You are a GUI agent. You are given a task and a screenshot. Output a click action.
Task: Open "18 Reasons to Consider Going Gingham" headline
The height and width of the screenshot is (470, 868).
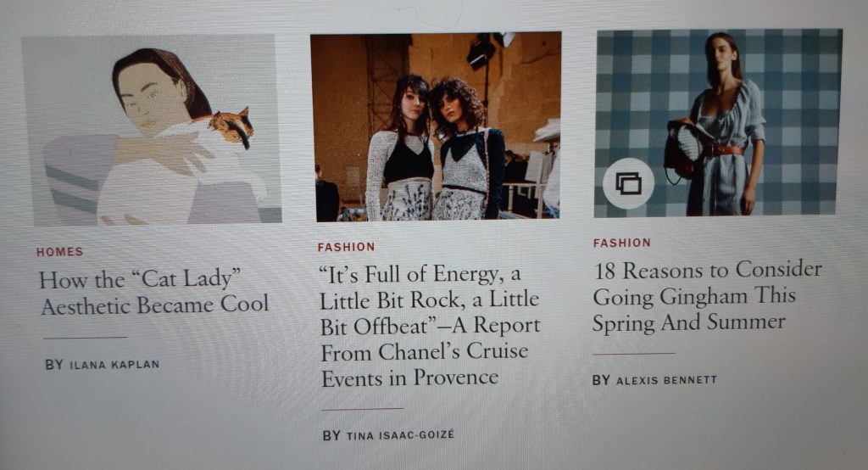coord(707,297)
